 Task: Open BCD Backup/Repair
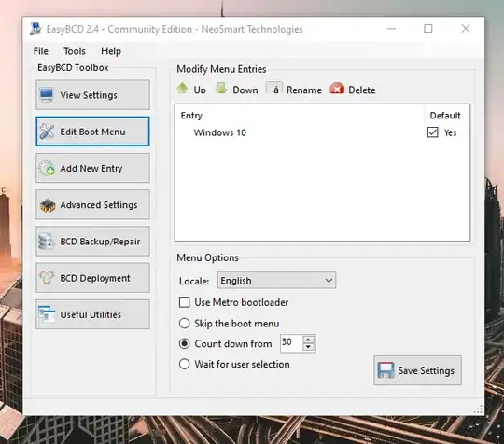point(92,242)
